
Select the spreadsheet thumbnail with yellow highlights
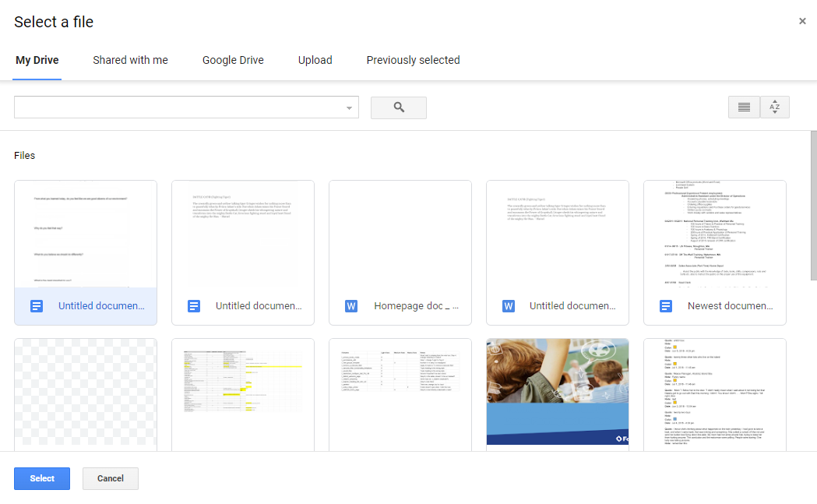click(x=242, y=392)
